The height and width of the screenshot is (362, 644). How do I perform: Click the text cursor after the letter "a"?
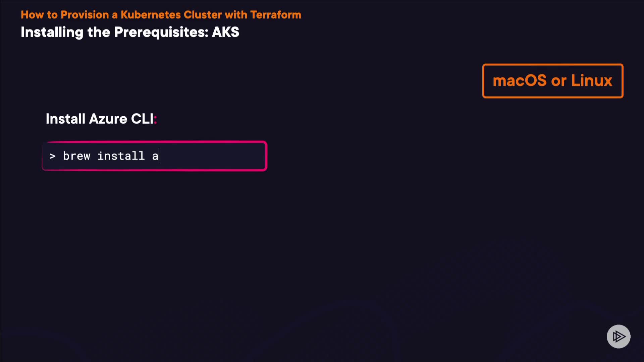tap(159, 156)
